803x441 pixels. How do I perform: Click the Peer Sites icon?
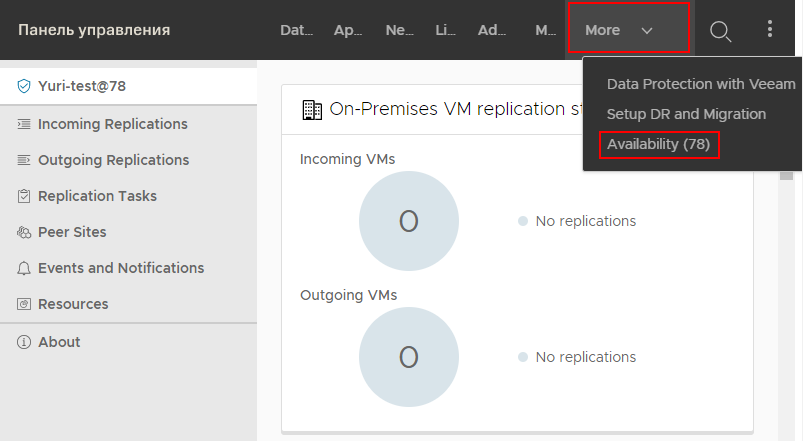[x=24, y=233]
